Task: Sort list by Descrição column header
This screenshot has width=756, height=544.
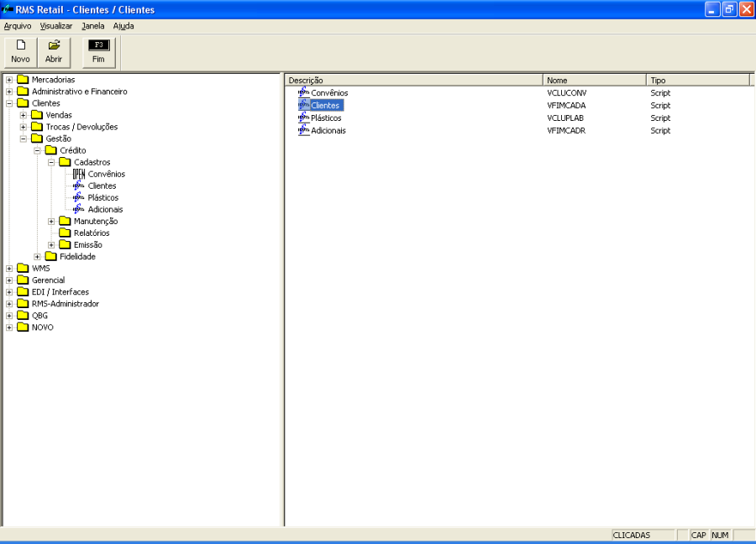Action: tap(414, 80)
